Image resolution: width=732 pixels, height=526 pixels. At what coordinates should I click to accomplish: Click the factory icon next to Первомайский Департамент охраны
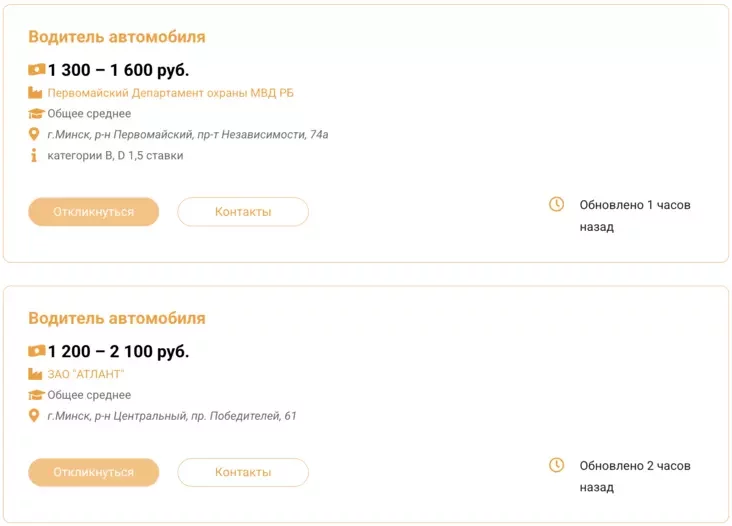coord(37,93)
